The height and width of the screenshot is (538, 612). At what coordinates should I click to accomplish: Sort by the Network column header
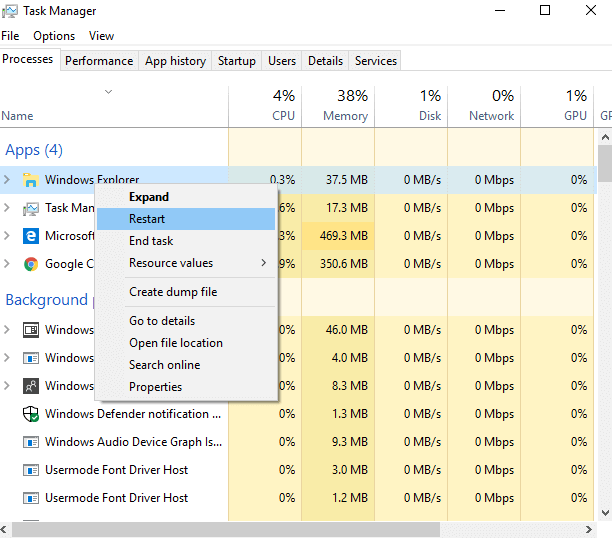(484, 106)
